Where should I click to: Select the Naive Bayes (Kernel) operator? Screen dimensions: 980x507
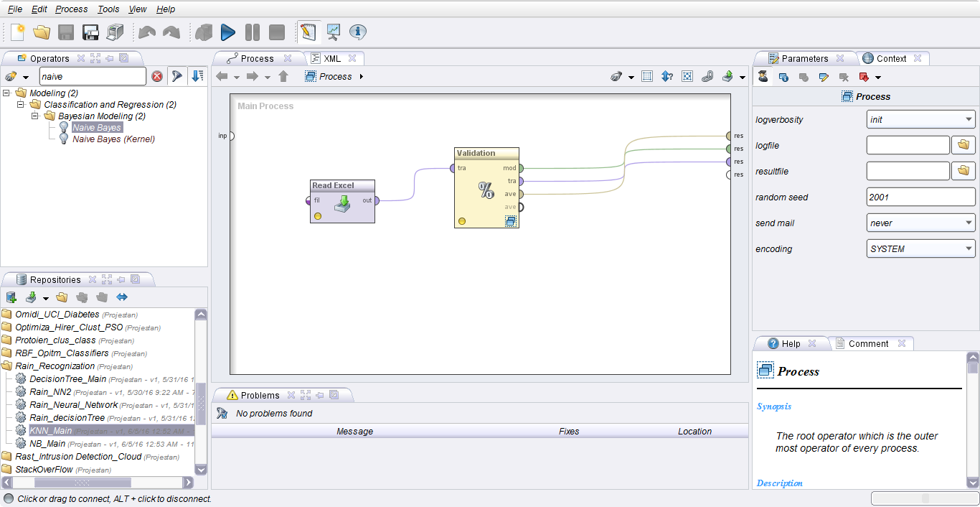click(114, 139)
